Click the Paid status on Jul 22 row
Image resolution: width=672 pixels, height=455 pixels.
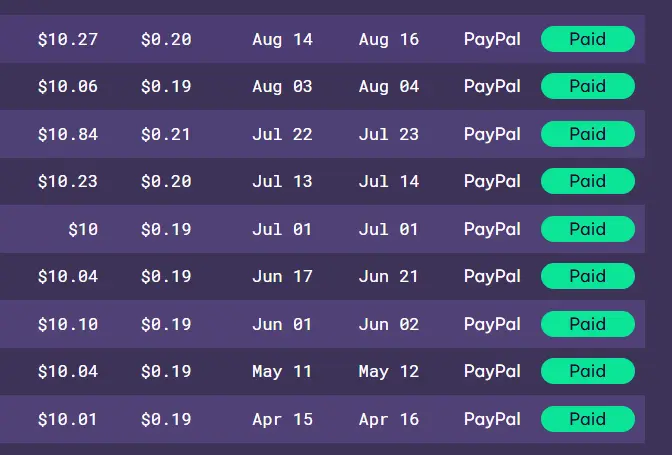(588, 134)
